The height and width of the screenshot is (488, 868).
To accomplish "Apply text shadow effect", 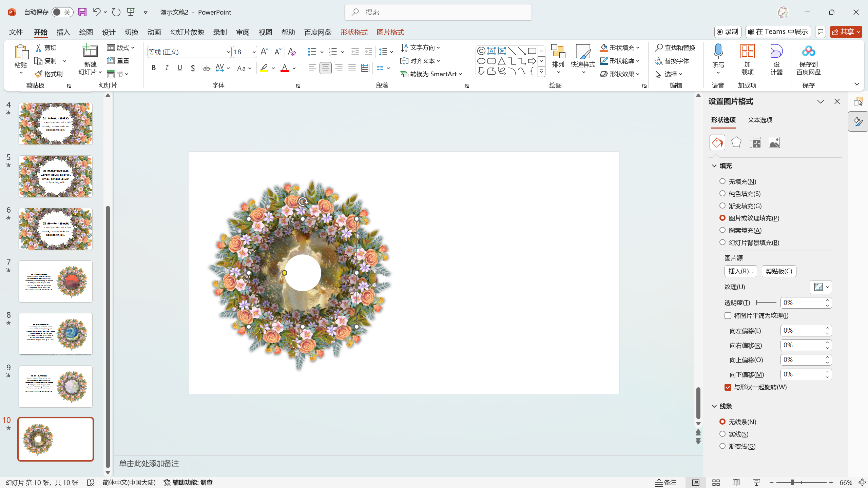I will (193, 68).
